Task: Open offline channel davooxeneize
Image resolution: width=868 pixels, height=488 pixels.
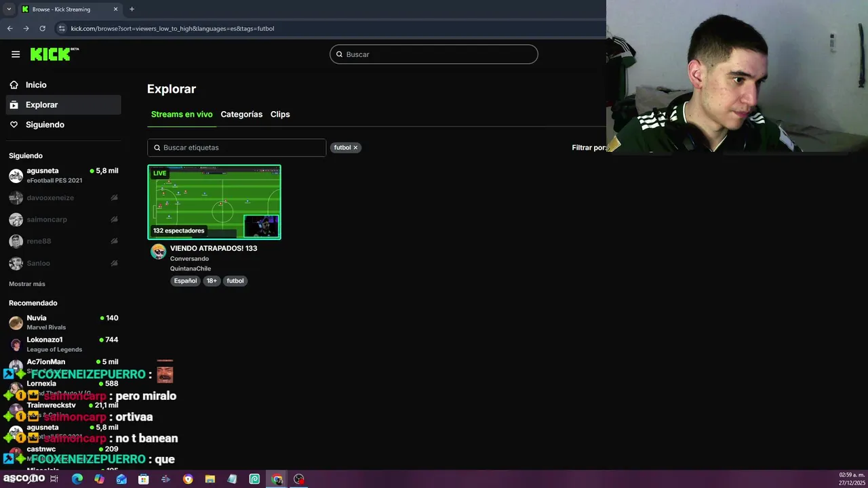Action: [x=63, y=198]
